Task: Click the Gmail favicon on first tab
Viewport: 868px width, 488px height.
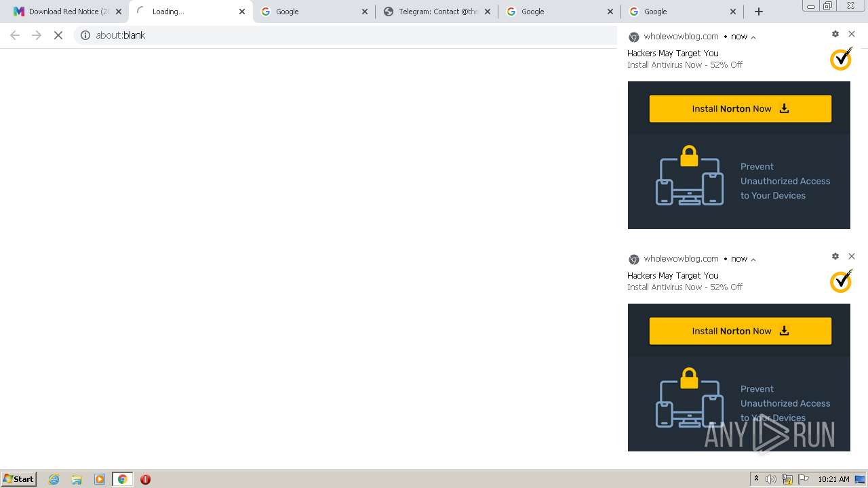Action: pyautogui.click(x=19, y=12)
